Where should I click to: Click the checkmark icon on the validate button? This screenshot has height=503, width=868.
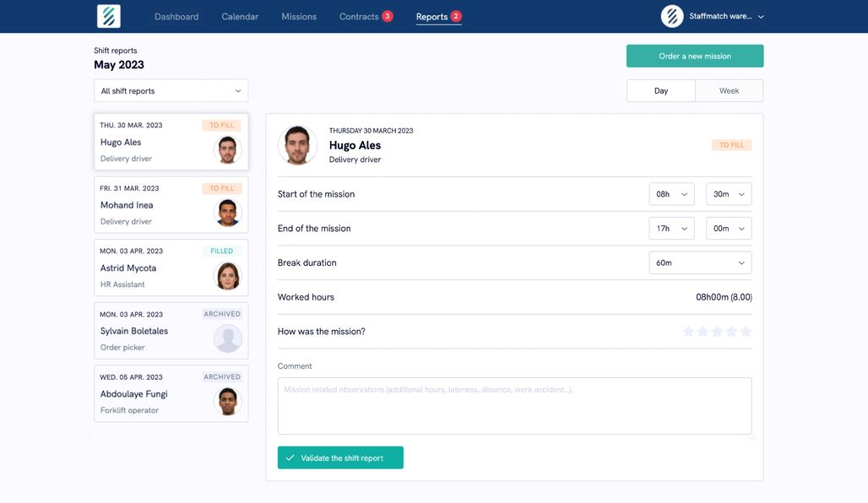point(290,457)
